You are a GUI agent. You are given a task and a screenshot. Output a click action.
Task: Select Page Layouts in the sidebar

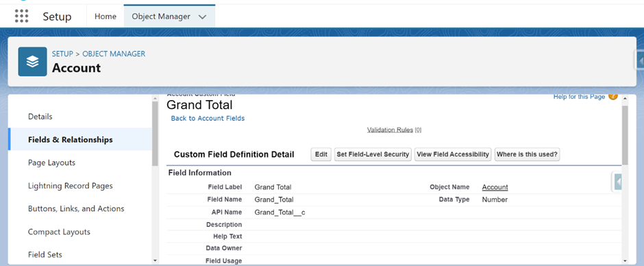pos(52,162)
